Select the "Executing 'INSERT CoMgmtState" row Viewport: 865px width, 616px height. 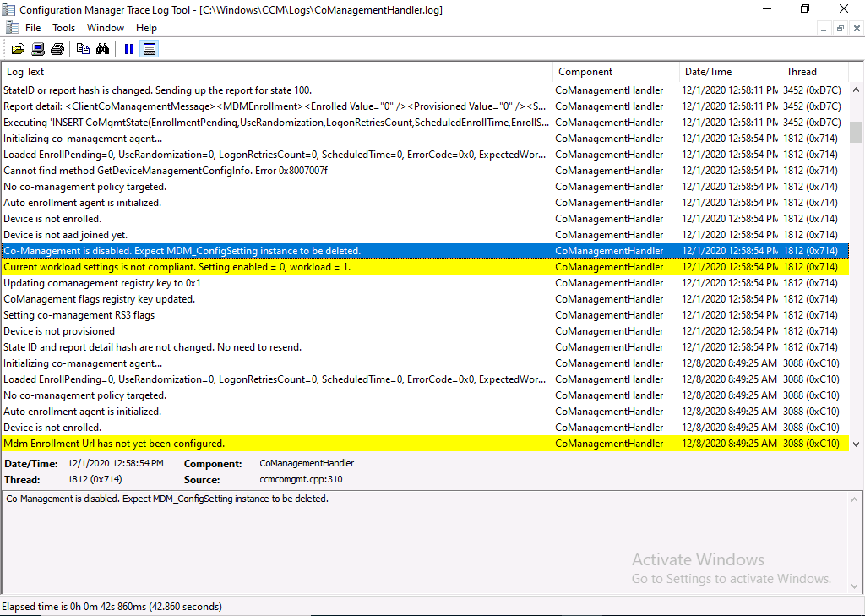pos(425,123)
